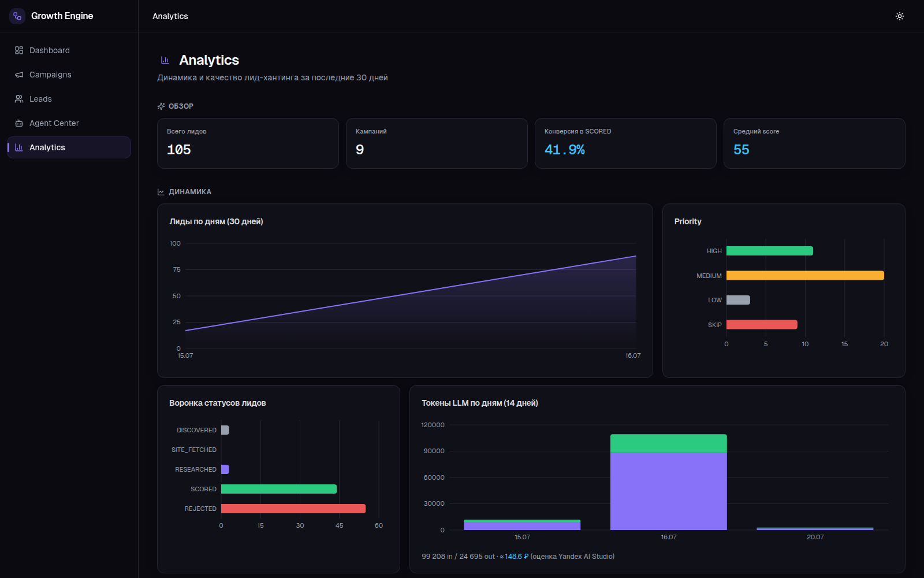924x578 pixels.
Task: Click the Agent Center robot icon
Action: pos(19,123)
